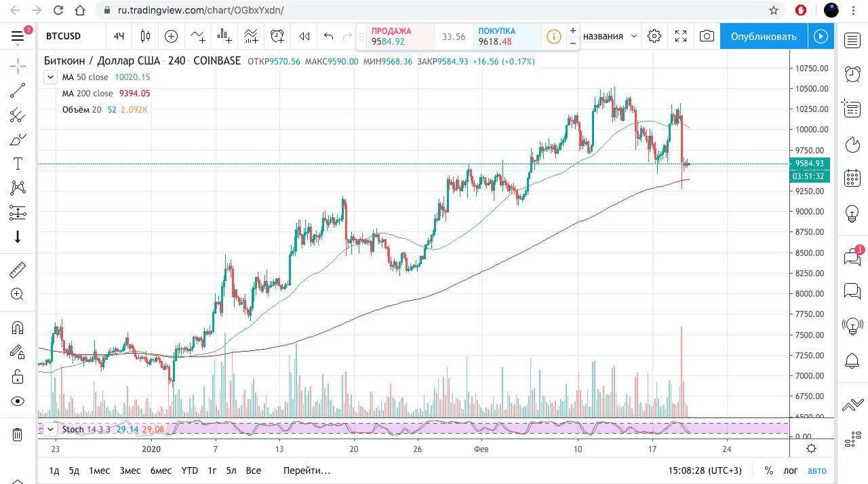Select the crosshair cursor tool
Image resolution: width=868 pixels, height=484 pixels.
[18, 66]
